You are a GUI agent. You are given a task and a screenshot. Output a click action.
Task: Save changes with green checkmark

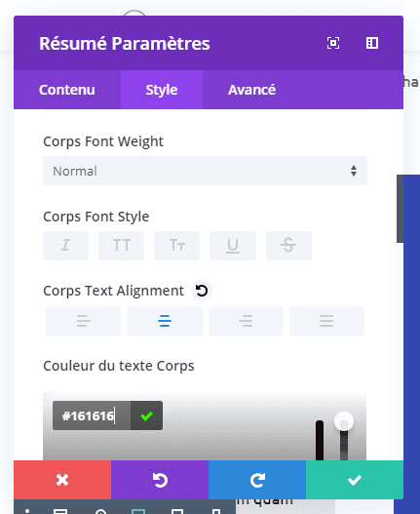355,480
